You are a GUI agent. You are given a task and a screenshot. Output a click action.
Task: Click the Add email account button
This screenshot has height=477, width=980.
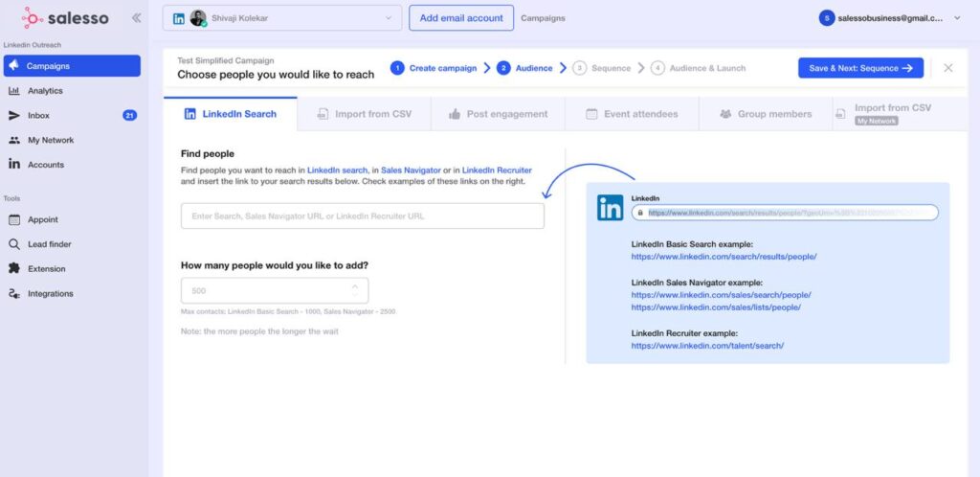460,17
